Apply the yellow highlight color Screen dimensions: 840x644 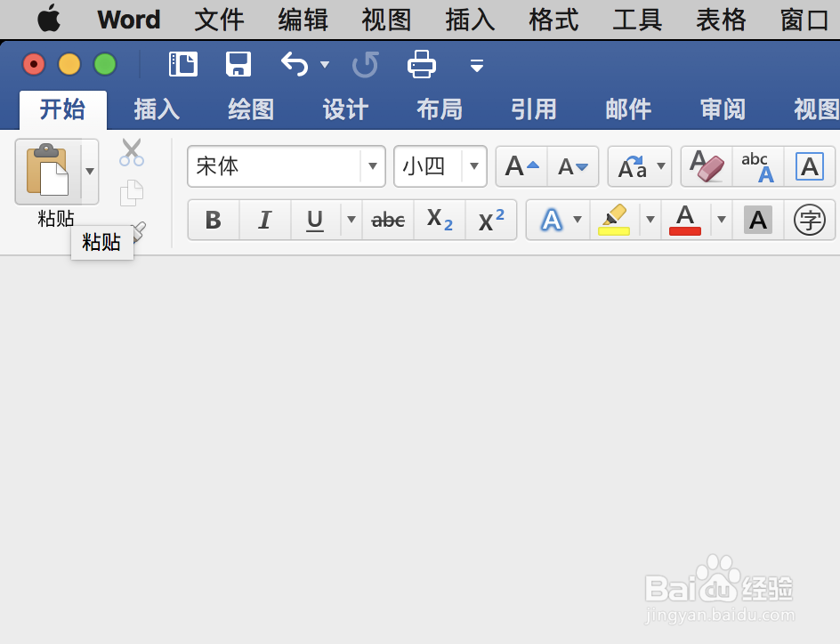[x=614, y=220]
